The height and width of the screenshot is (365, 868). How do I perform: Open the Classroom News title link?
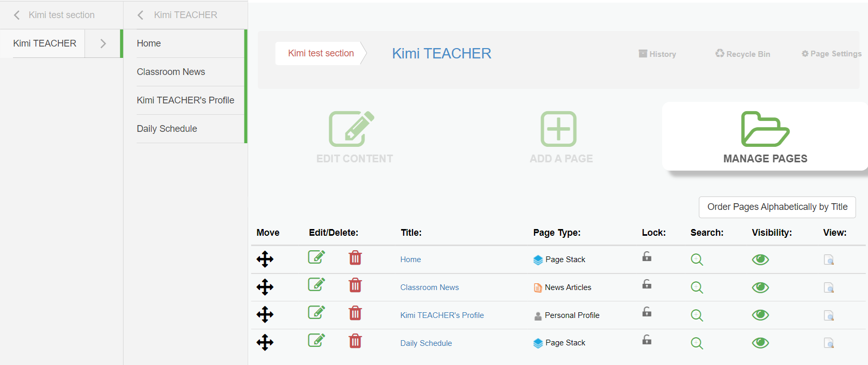(430, 287)
